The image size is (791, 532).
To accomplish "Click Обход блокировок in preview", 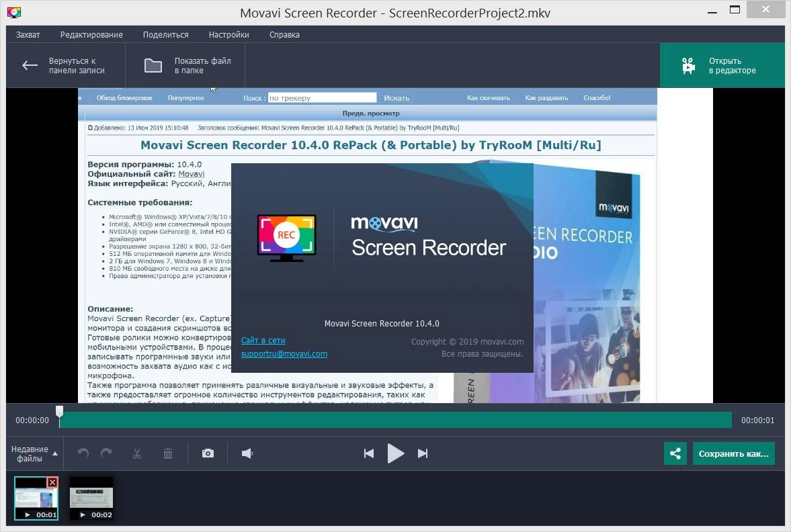I will [124, 98].
